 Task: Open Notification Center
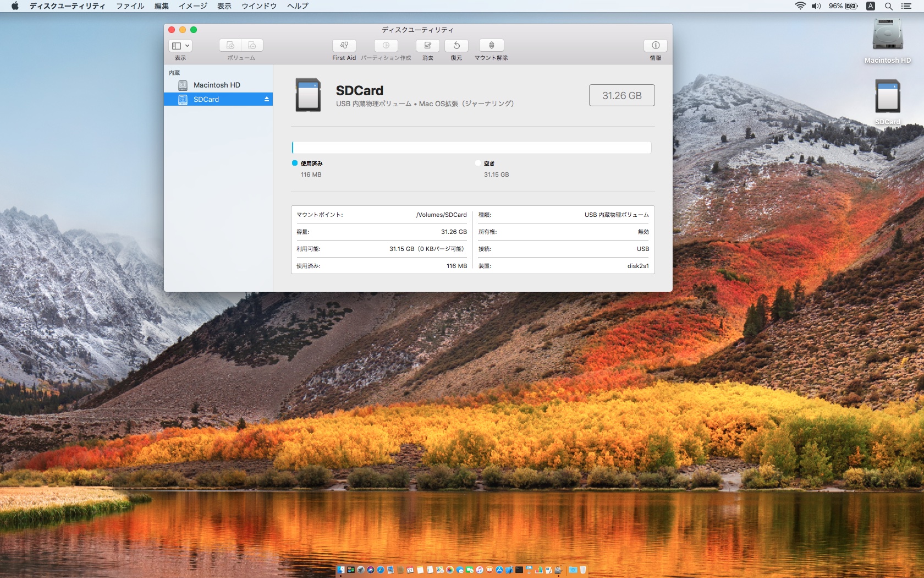[x=906, y=6]
